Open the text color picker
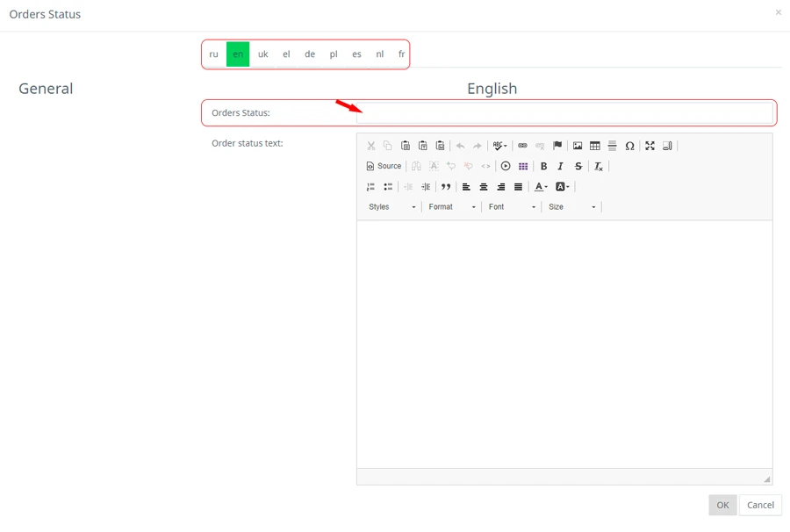 tap(541, 187)
